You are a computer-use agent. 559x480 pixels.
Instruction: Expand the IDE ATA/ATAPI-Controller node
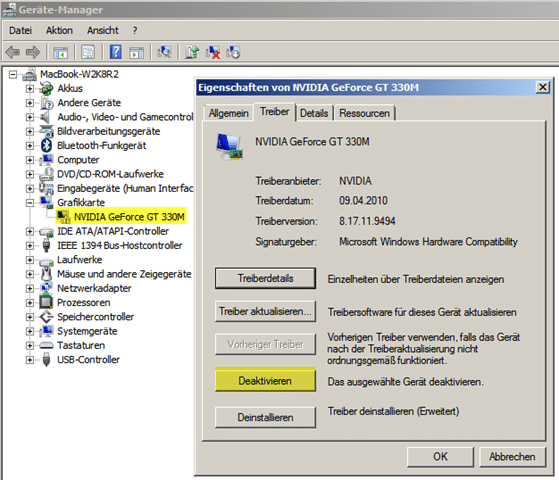pos(30,231)
